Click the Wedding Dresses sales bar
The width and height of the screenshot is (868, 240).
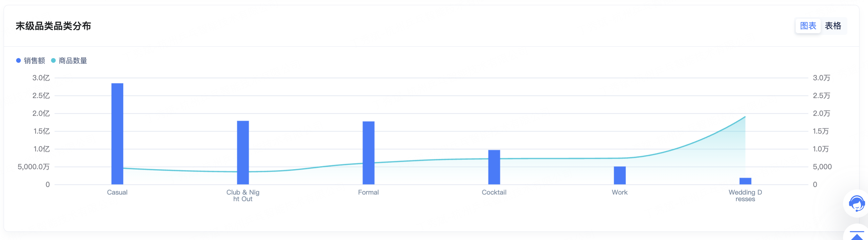[745, 181]
